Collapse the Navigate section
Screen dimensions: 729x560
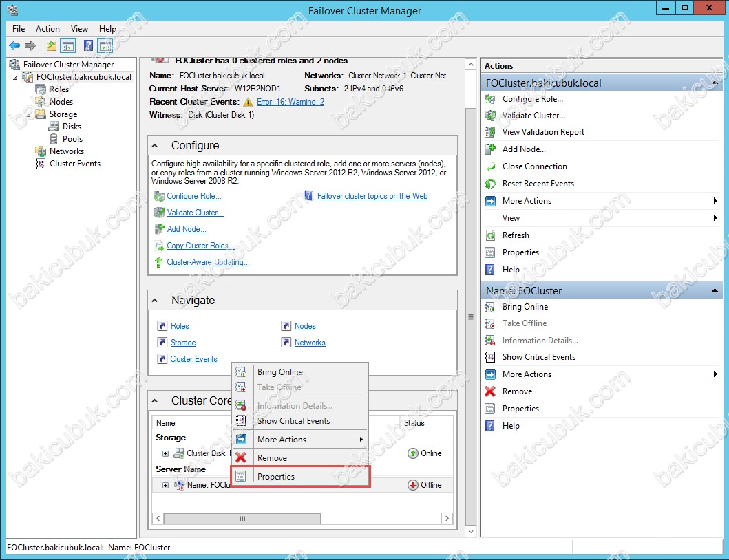point(155,301)
